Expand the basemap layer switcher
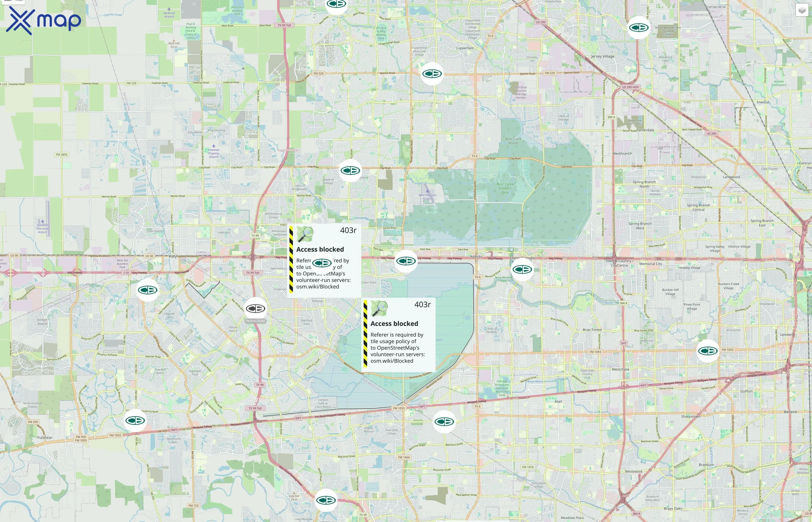The width and height of the screenshot is (812, 522). [802, 10]
